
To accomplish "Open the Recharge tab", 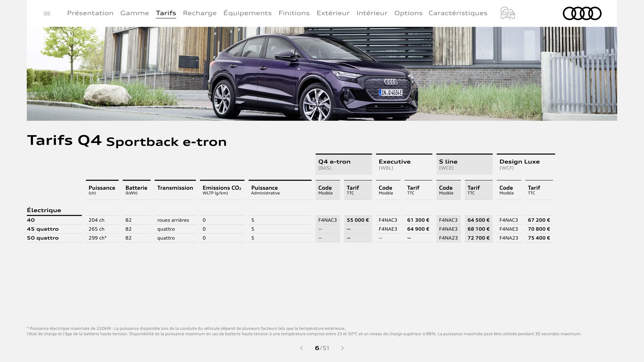I will [200, 13].
